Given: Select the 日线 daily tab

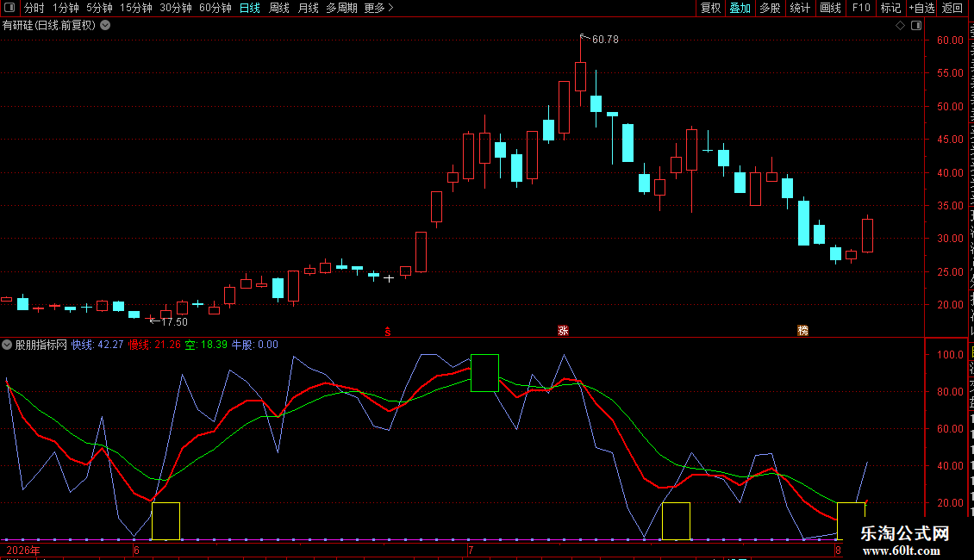Looking at the screenshot, I should pos(250,8).
